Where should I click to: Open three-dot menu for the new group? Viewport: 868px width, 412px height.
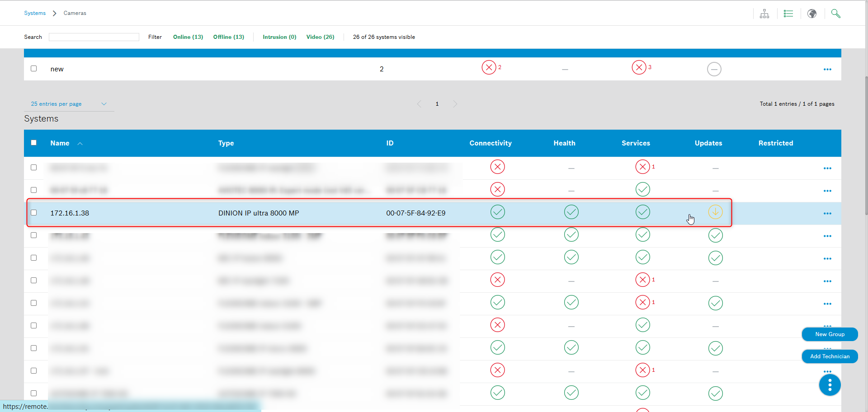pos(827,69)
